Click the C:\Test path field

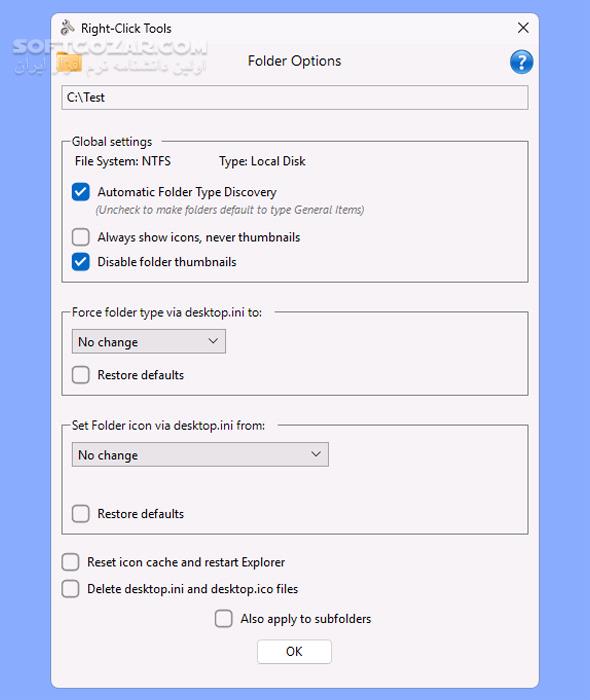pyautogui.click(x=295, y=97)
